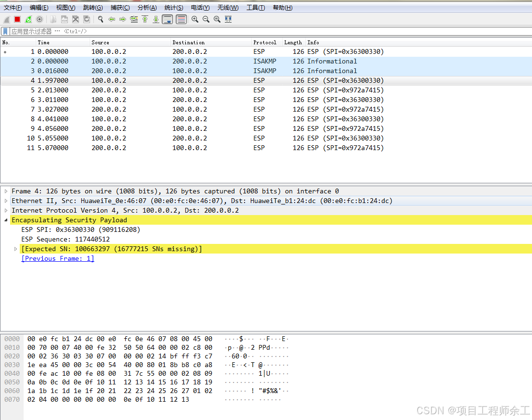Open the 工具(T) menu
The height and width of the screenshot is (420, 532).
[256, 8]
